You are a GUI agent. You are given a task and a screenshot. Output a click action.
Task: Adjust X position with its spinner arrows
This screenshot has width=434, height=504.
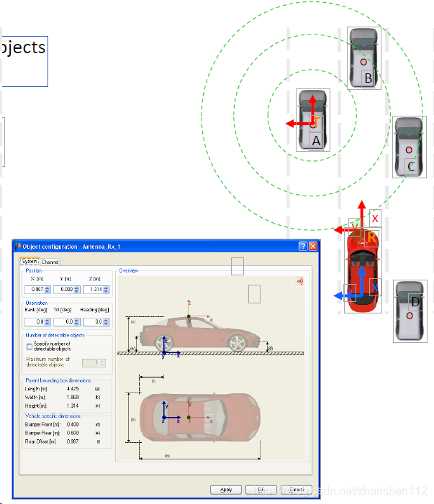tap(48, 290)
